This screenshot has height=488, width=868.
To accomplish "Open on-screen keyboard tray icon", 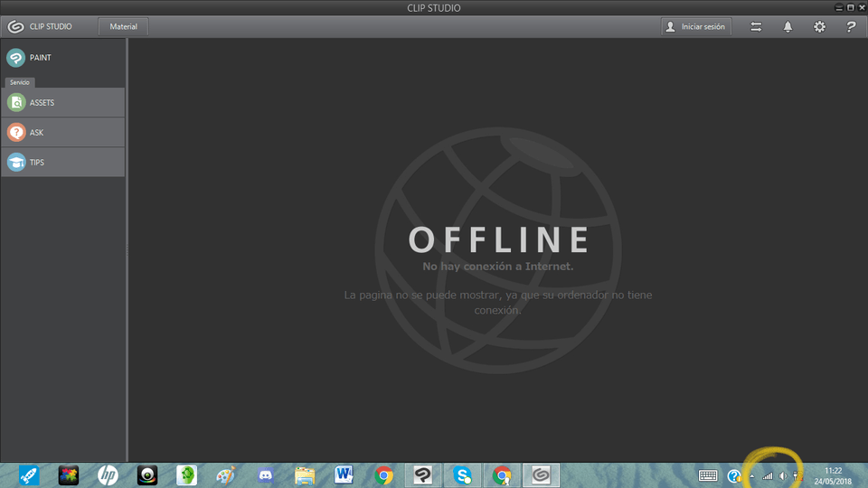I will 708,475.
